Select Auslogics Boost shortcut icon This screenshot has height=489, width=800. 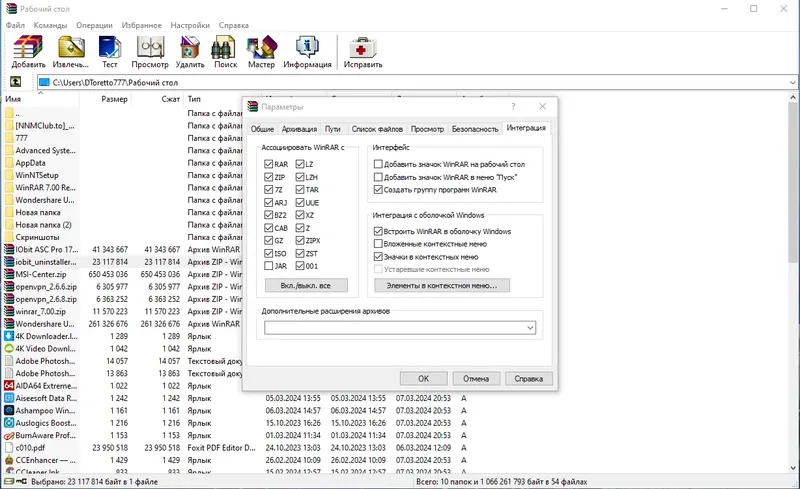[x=9, y=423]
